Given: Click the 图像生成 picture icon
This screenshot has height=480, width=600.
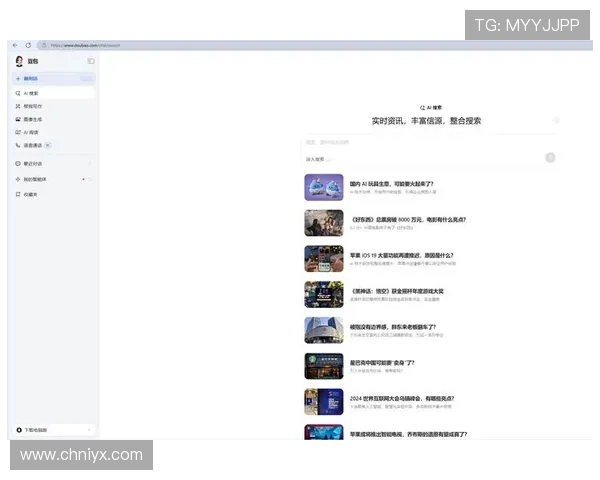Looking at the screenshot, I should pyautogui.click(x=18, y=119).
